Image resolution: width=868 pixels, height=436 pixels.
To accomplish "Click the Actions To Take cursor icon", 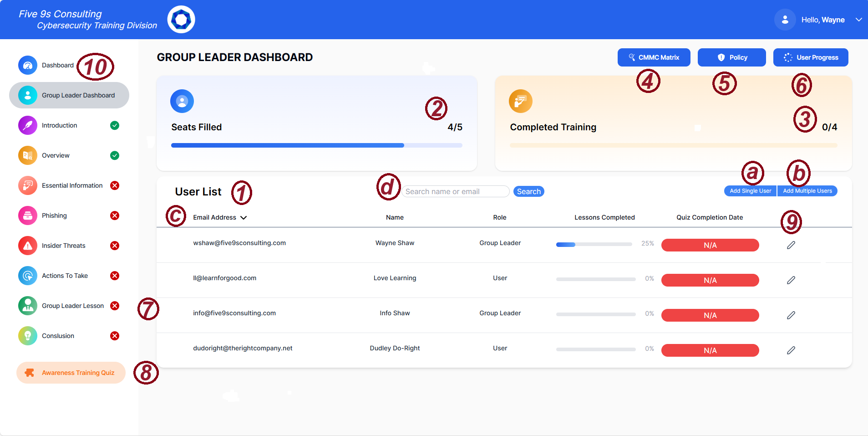I will [28, 276].
